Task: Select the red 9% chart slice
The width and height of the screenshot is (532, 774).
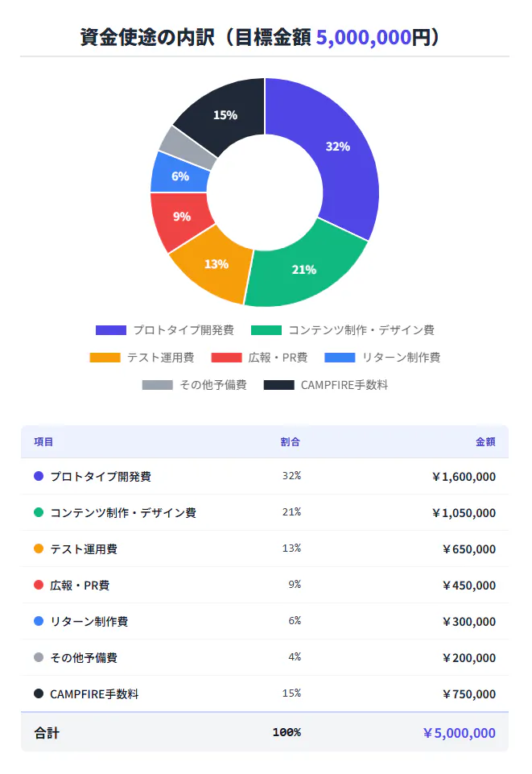Action: (181, 217)
